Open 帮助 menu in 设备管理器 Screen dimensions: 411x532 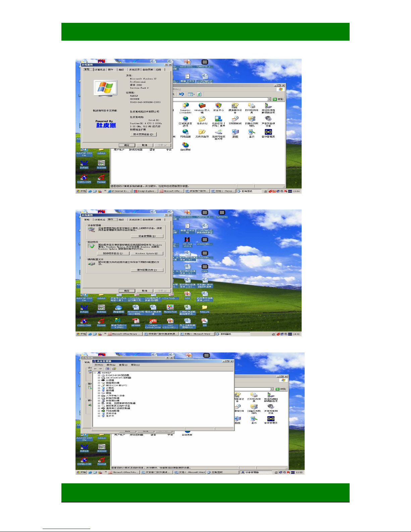135,365
